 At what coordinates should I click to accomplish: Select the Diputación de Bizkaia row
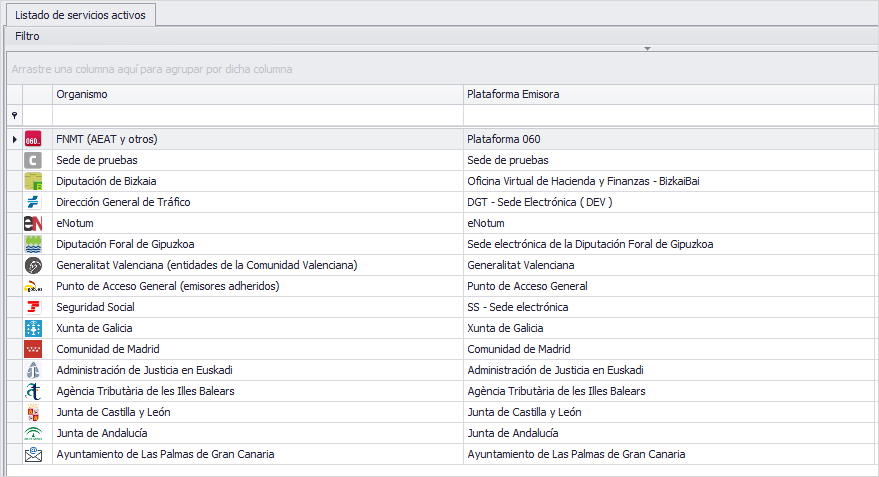(441, 181)
